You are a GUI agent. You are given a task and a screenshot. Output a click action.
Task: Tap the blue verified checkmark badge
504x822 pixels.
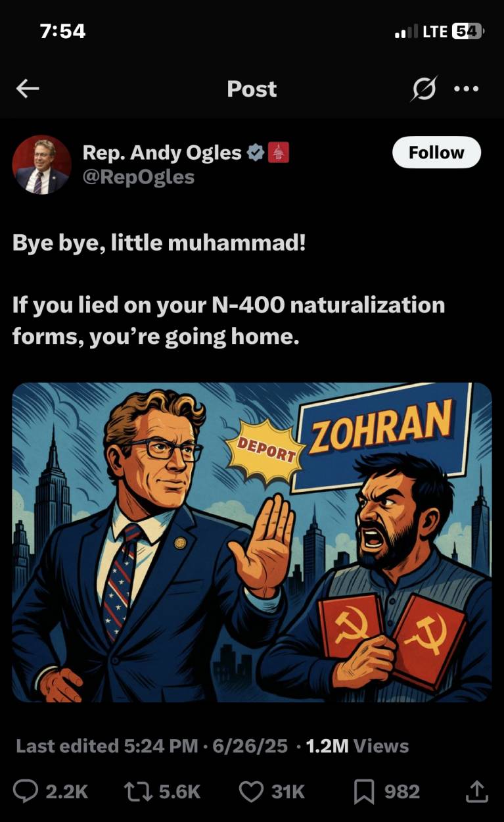255,153
